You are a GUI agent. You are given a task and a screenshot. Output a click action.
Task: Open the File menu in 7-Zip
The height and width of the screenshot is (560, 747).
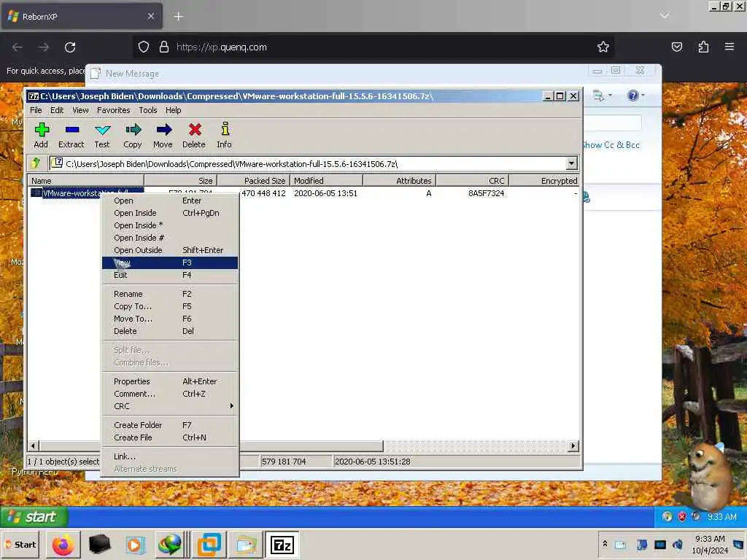(x=36, y=110)
